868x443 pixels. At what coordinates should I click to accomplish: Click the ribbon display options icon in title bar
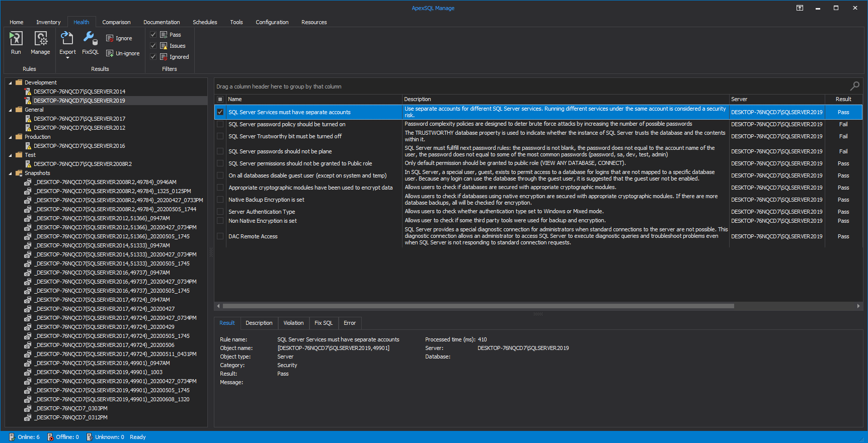click(x=800, y=8)
